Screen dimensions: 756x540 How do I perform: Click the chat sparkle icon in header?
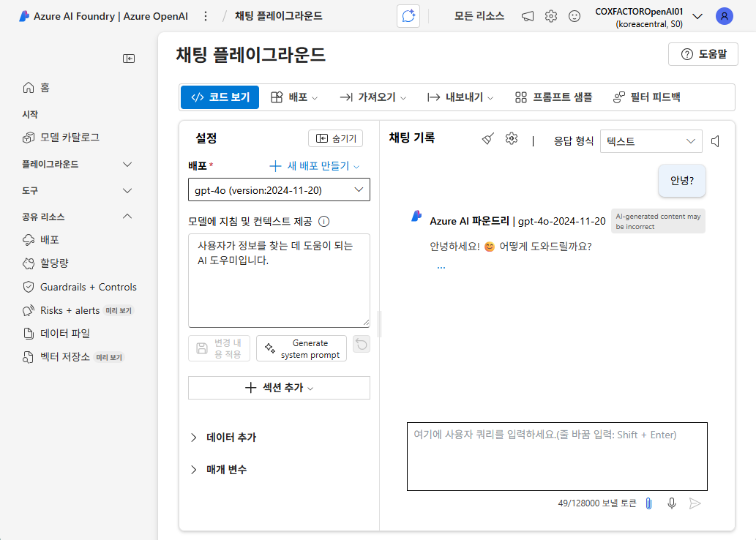point(408,16)
